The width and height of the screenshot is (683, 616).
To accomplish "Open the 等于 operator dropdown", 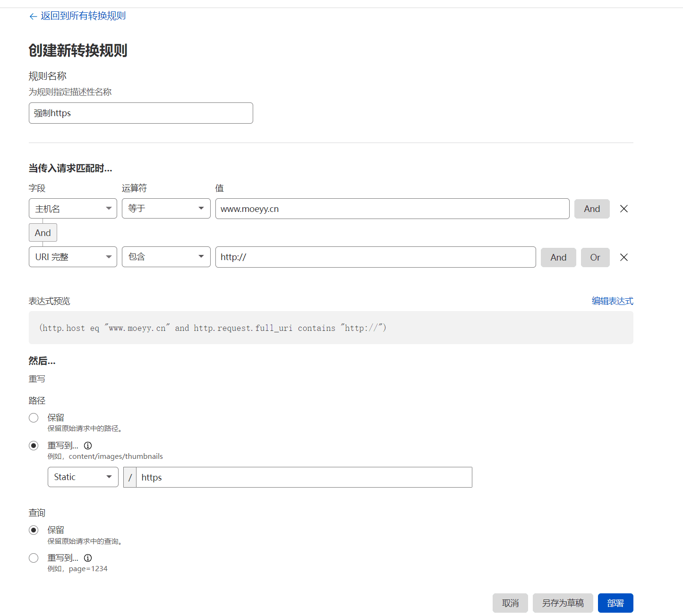I will pos(166,209).
